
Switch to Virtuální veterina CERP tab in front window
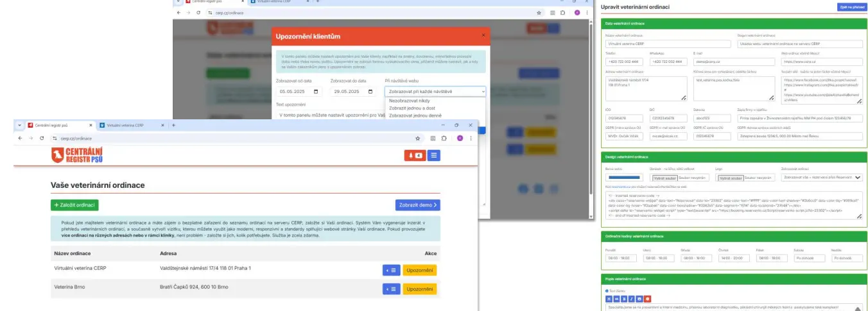click(125, 125)
